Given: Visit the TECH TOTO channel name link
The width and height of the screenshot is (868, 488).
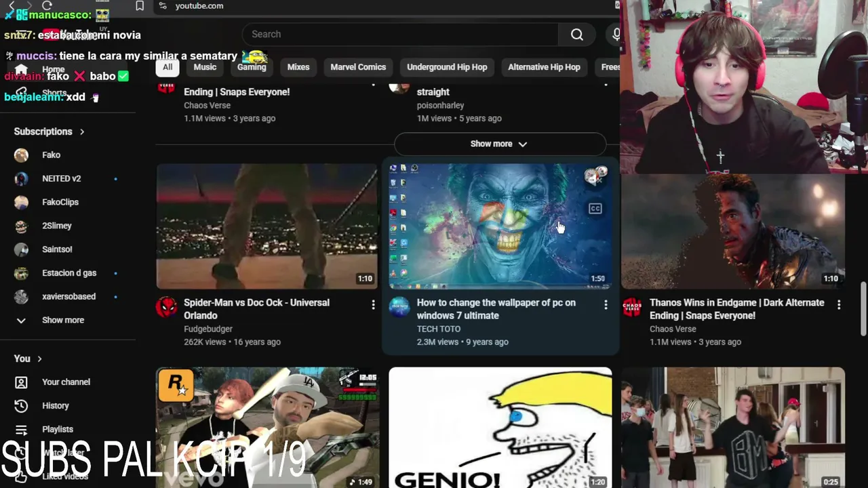Looking at the screenshot, I should click(x=439, y=329).
